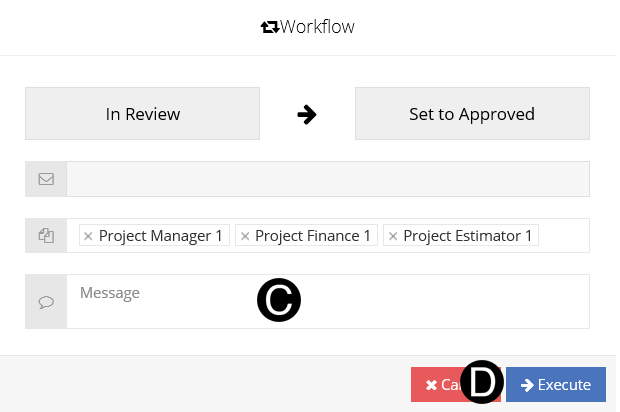Screen dimensions: 620x412
Task: Select the Project Estimator 1 tag label
Action: [x=468, y=236]
